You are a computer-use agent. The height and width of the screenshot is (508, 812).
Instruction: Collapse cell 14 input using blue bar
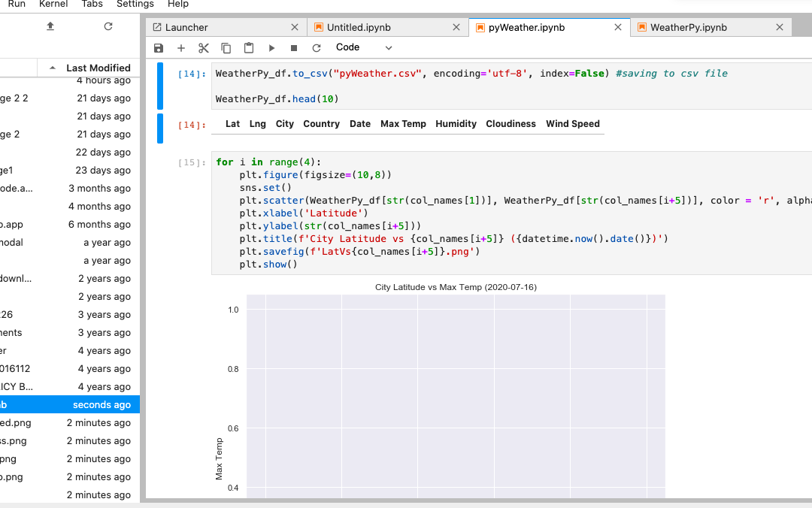click(x=160, y=86)
